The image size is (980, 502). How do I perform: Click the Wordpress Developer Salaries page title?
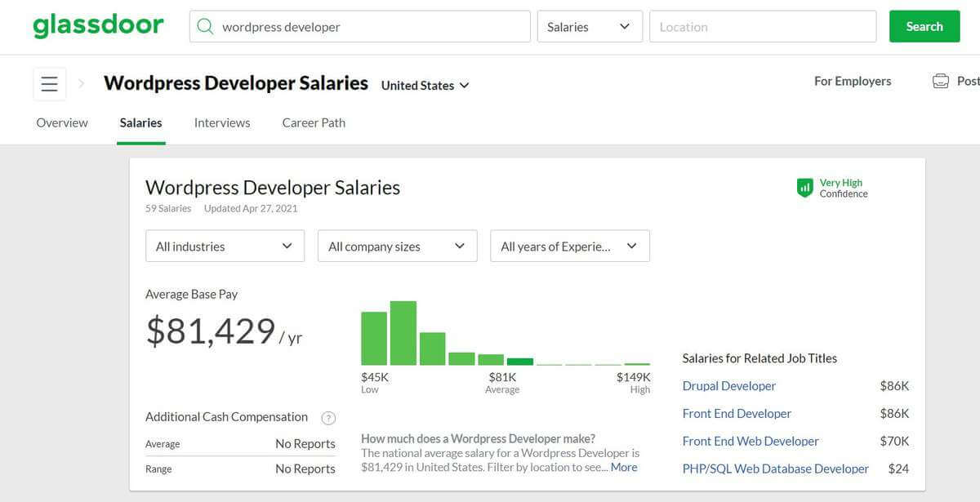236,83
